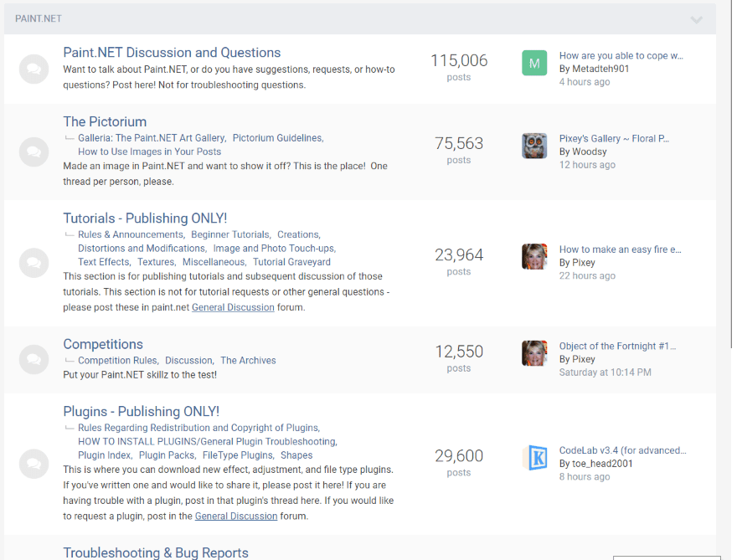Open the Troubleshooting & Bug Reports forum

pyautogui.click(x=156, y=552)
